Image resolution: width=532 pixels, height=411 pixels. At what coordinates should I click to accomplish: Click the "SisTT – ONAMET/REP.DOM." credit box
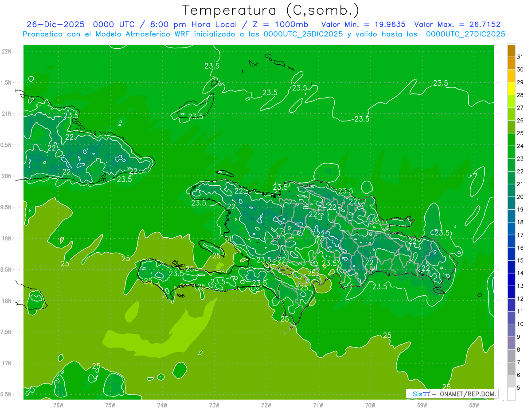(452, 394)
